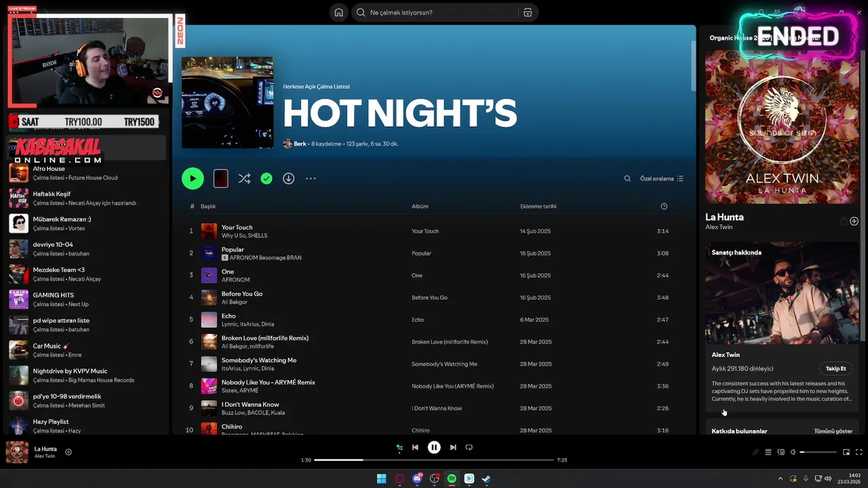
Task: Open artist link 'AFRONOM' under track One
Action: (235, 280)
